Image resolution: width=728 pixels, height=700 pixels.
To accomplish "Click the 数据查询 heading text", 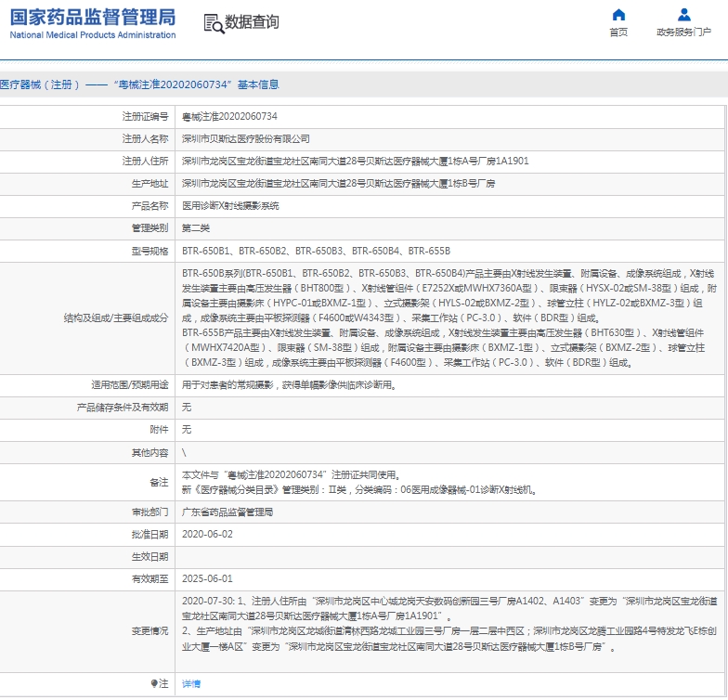I will [253, 22].
